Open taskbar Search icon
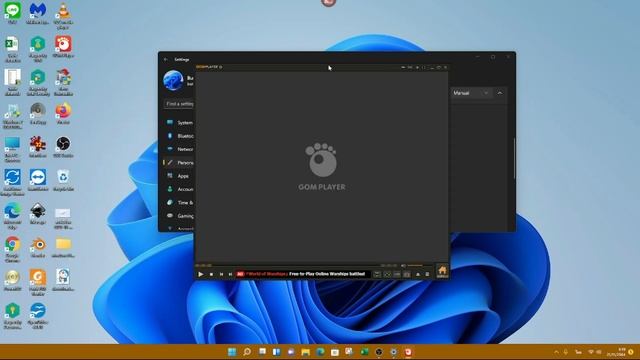 247,352
